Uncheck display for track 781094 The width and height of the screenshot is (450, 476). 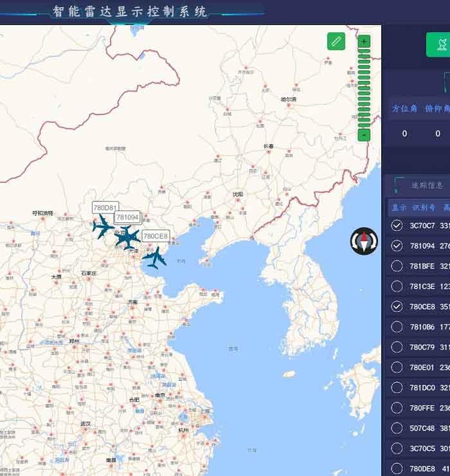(x=397, y=246)
